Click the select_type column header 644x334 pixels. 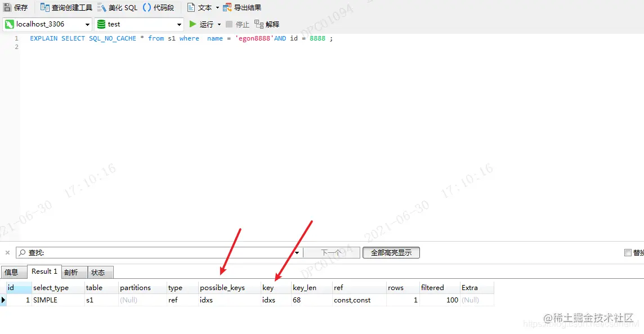[58, 288]
